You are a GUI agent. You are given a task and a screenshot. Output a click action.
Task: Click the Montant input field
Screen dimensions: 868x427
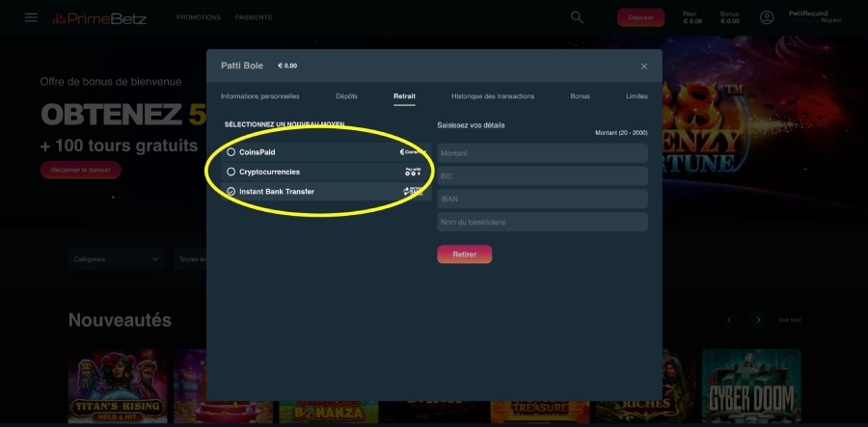tap(541, 153)
